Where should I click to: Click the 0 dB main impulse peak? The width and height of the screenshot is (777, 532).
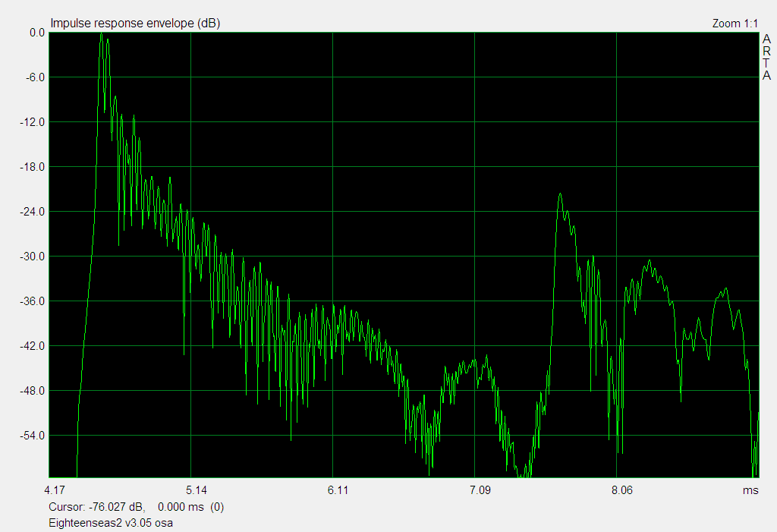[x=101, y=33]
